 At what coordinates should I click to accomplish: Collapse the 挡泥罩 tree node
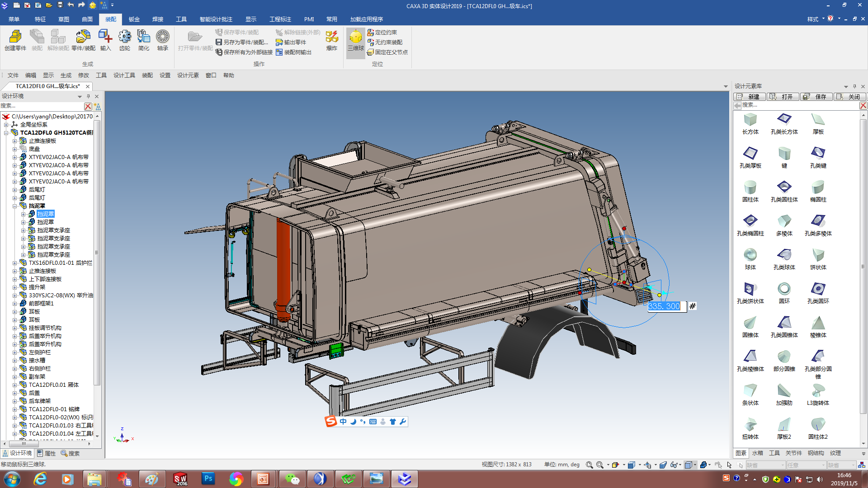point(15,206)
